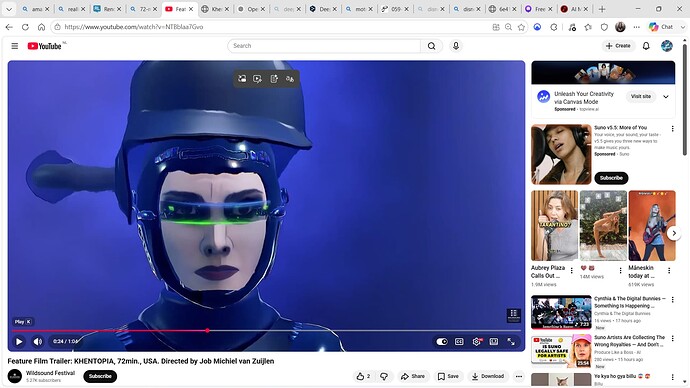Image resolution: width=690 pixels, height=388 pixels.
Task: Switch to the Free browser tab
Action: click(x=539, y=9)
